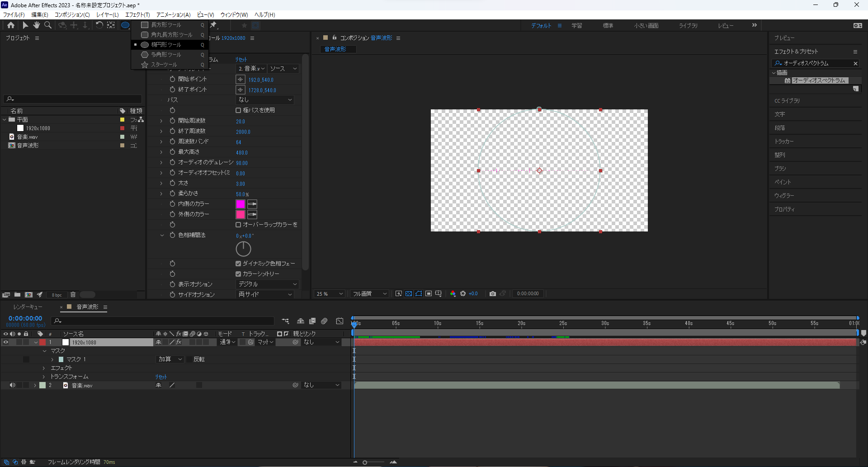This screenshot has width=868, height=467.
Task: Open the Graph Editor icon in the timeline
Action: click(x=340, y=321)
